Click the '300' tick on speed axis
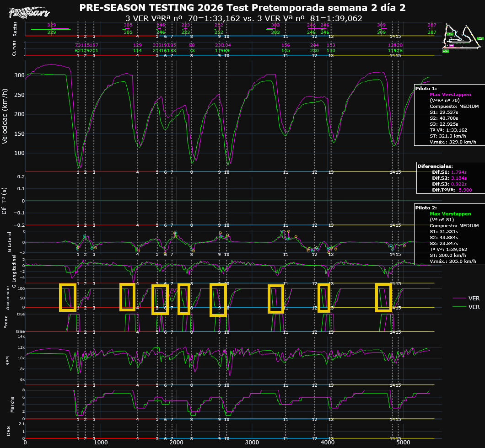The height and width of the screenshot is (448, 485). pyautogui.click(x=20, y=75)
